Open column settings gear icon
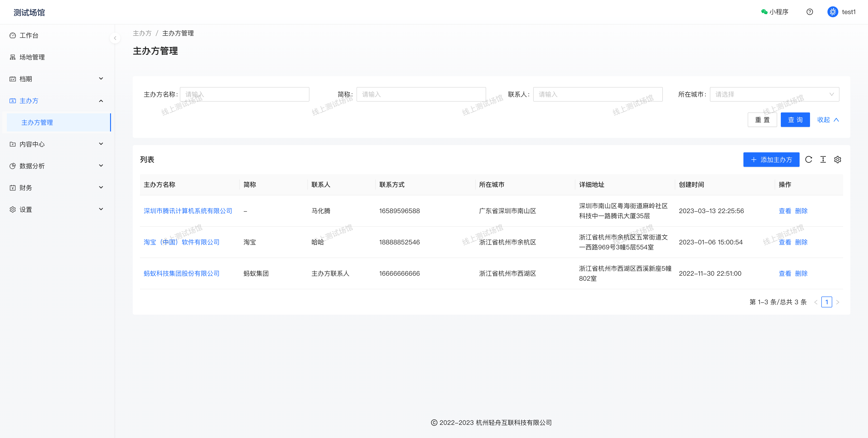This screenshot has width=868, height=438. tap(837, 159)
